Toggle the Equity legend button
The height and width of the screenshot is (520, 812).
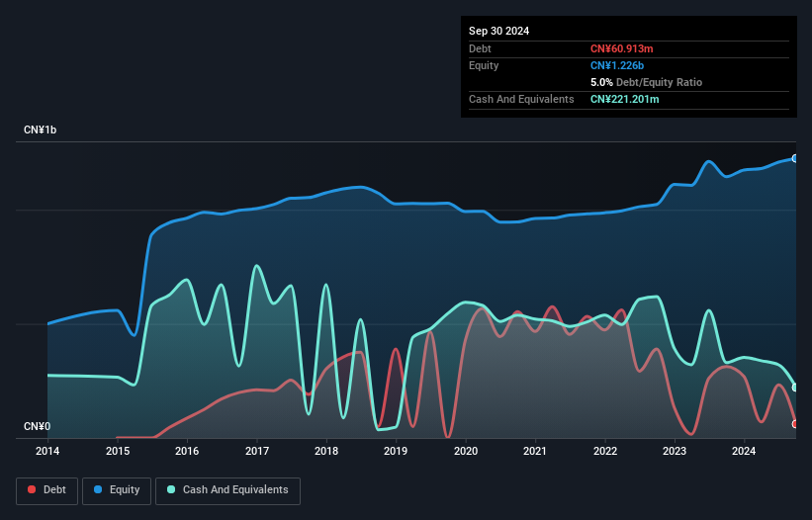[117, 490]
